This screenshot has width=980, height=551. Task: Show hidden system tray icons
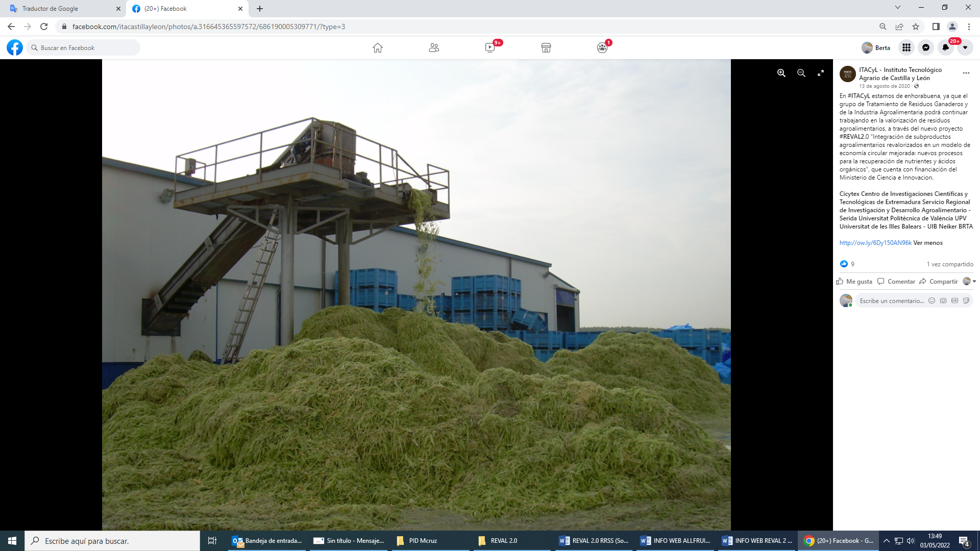887,541
